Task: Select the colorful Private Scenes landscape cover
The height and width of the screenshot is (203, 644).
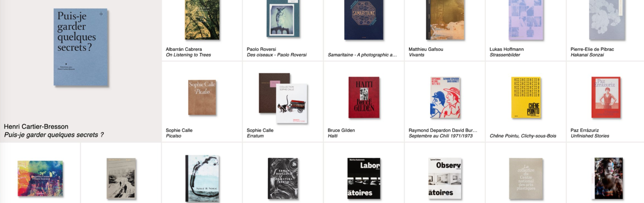Action: (x=40, y=178)
